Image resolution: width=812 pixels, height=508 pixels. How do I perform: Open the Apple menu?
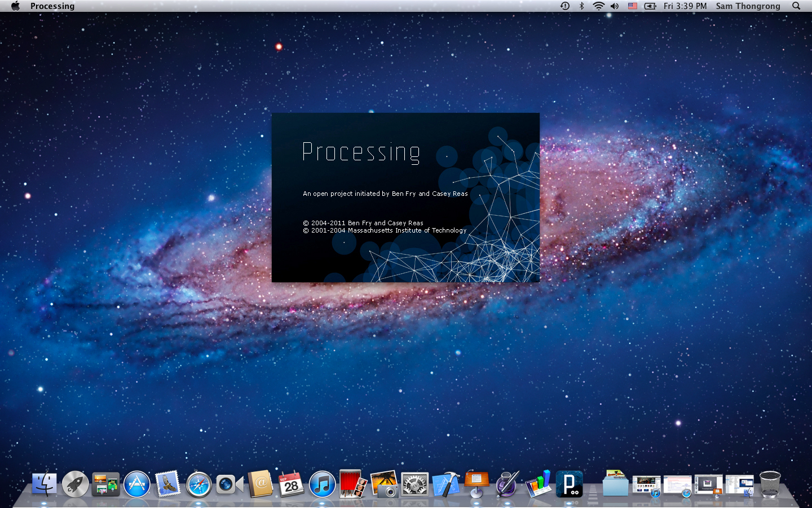[15, 6]
